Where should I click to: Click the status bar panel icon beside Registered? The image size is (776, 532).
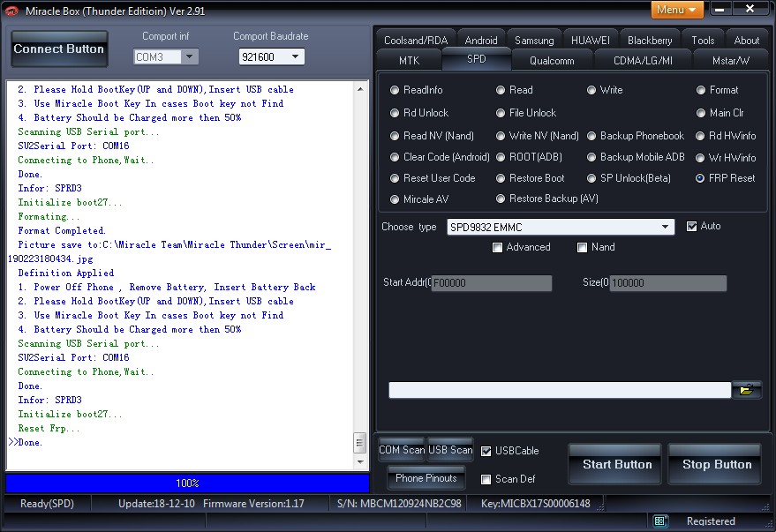pyautogui.click(x=659, y=521)
